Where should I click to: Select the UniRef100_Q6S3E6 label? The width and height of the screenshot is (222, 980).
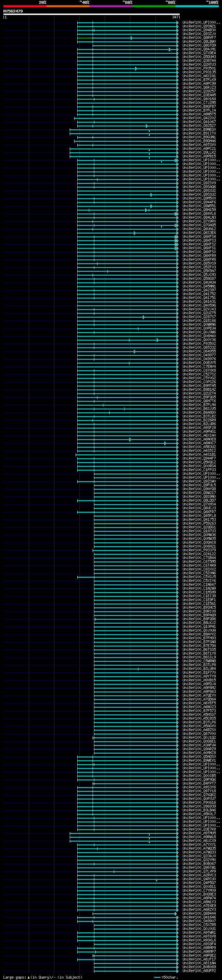[x=199, y=233]
